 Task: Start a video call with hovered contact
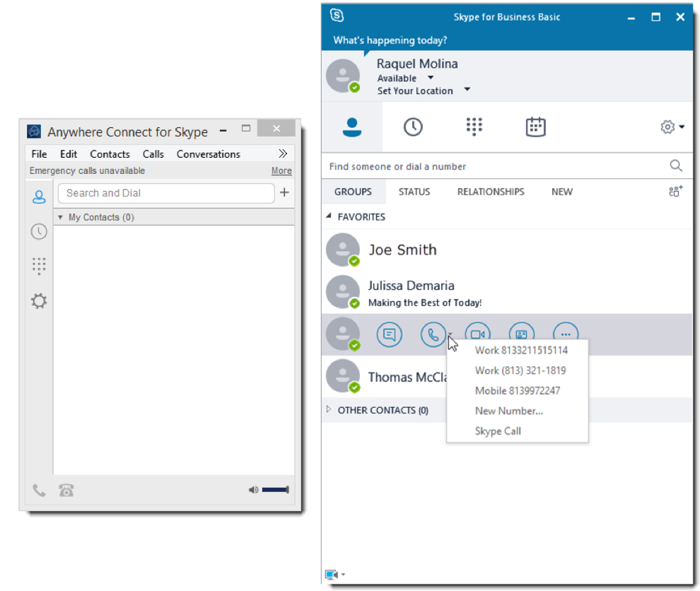click(478, 334)
